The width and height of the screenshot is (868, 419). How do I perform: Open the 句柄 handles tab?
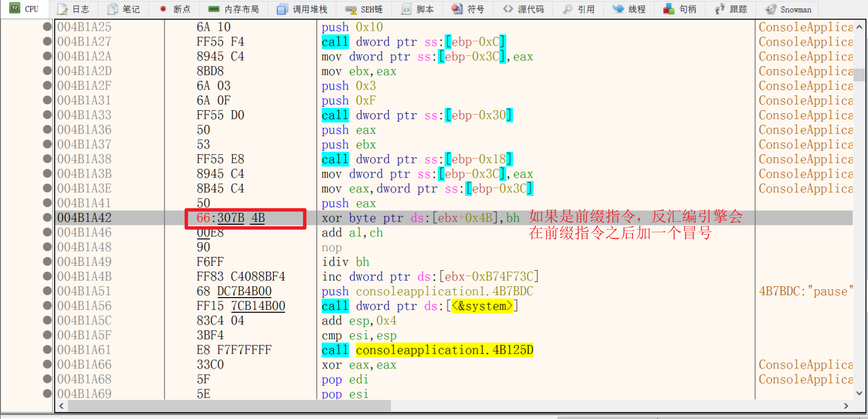(680, 9)
